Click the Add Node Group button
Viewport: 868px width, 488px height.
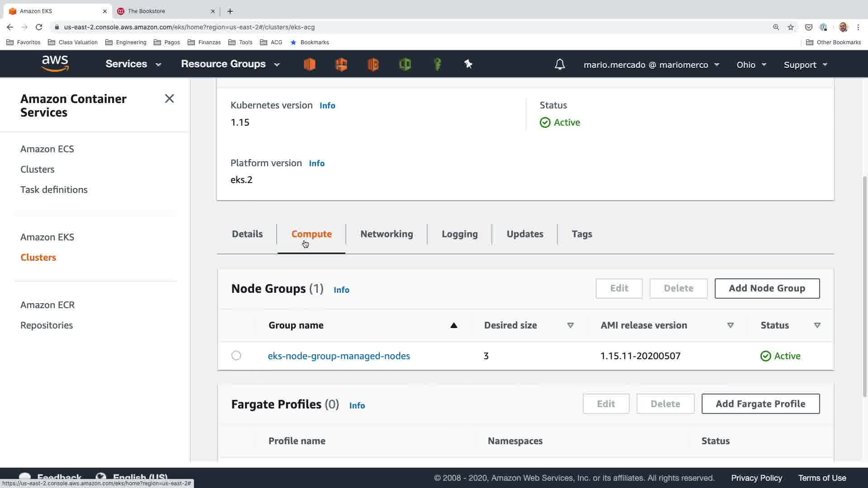click(767, 288)
